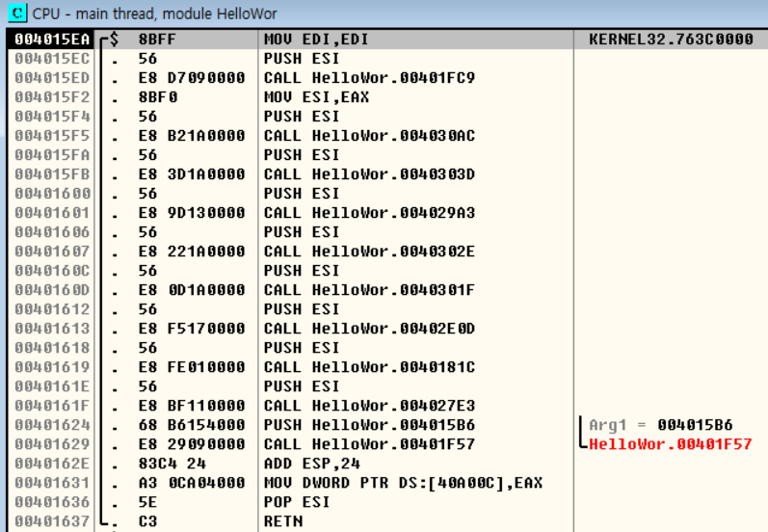Click hex bytes 8BFF in first row

157,40
